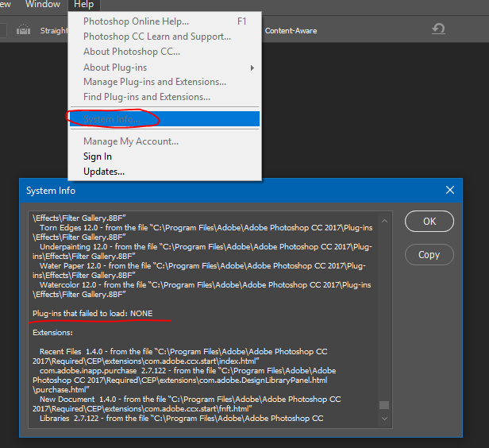Choose Sign In from the Help menu
The width and height of the screenshot is (489, 448).
[x=164, y=156]
